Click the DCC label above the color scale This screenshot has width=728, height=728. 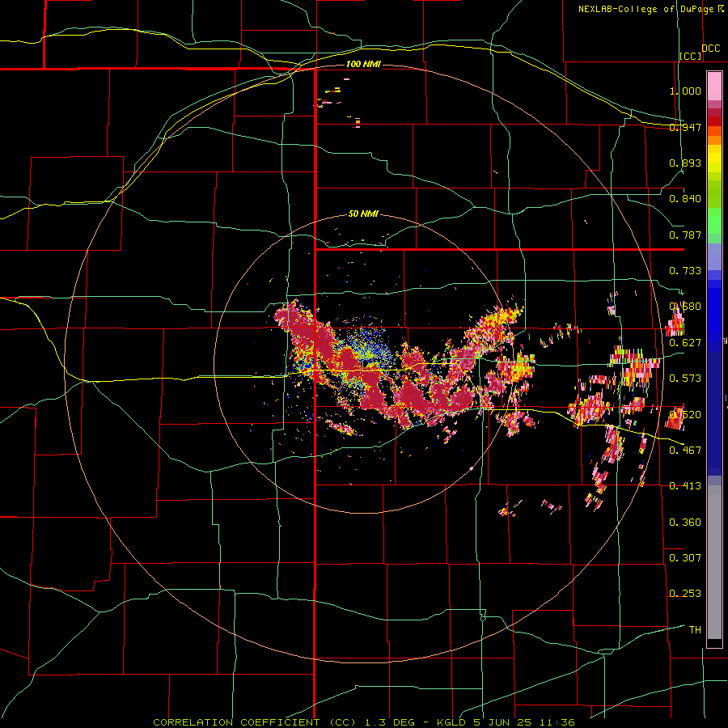tap(711, 49)
